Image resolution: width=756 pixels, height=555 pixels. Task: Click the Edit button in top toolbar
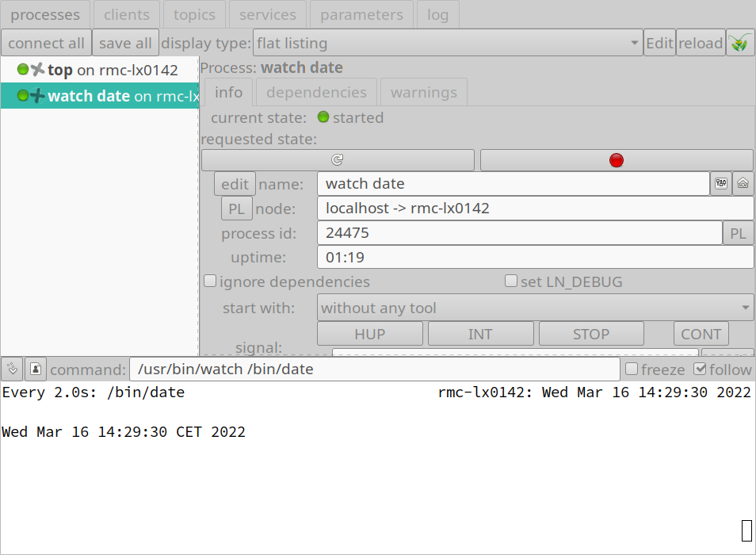[x=659, y=43]
